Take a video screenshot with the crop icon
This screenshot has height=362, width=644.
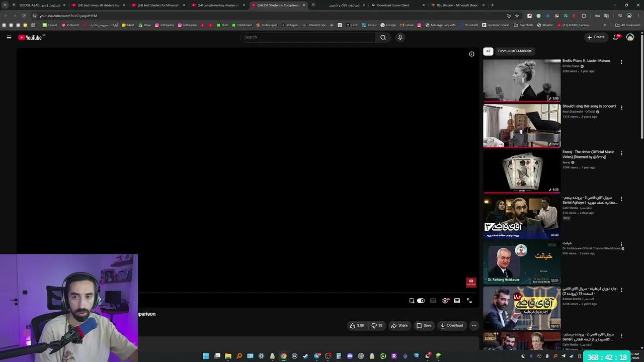[412, 301]
